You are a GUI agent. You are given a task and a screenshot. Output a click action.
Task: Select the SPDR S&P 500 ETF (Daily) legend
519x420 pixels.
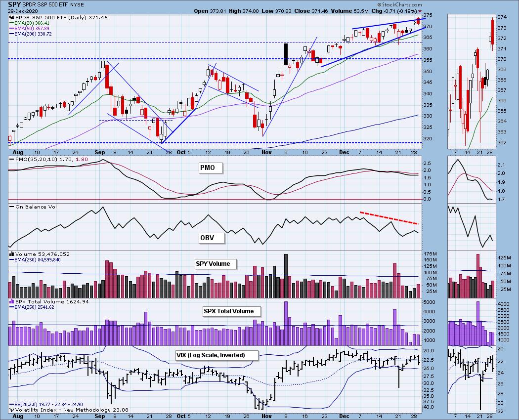(58, 18)
